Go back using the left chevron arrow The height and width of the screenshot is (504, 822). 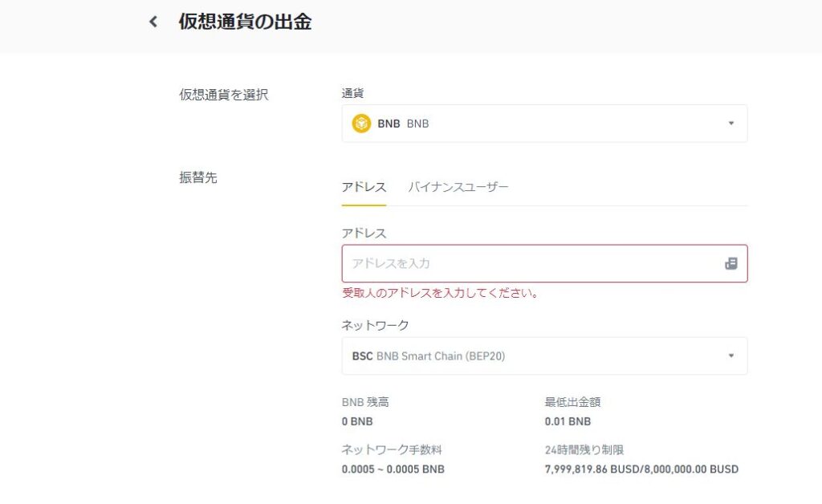pyautogui.click(x=153, y=22)
